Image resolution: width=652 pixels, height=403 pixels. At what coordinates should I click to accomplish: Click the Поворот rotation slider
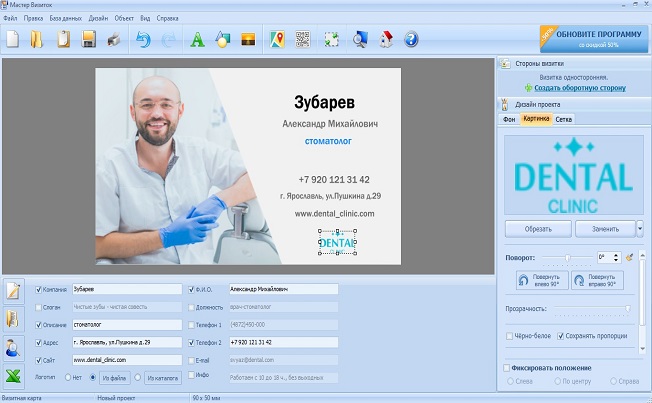(567, 258)
